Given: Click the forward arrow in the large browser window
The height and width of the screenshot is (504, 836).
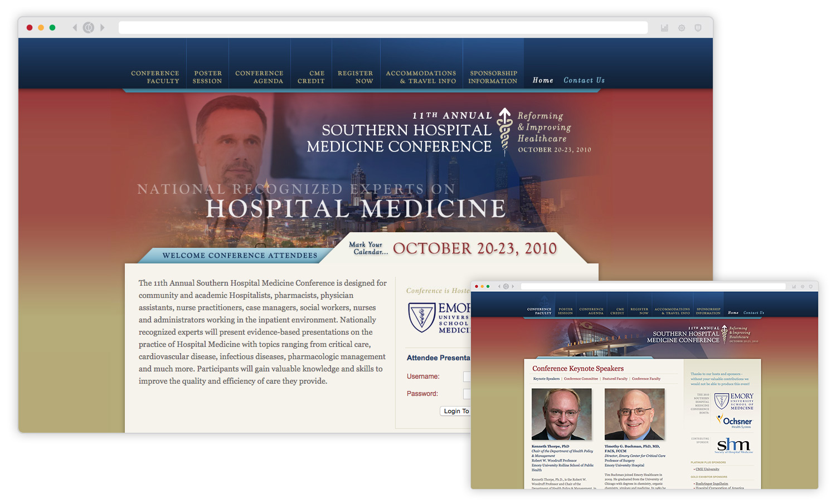Looking at the screenshot, I should coord(103,28).
